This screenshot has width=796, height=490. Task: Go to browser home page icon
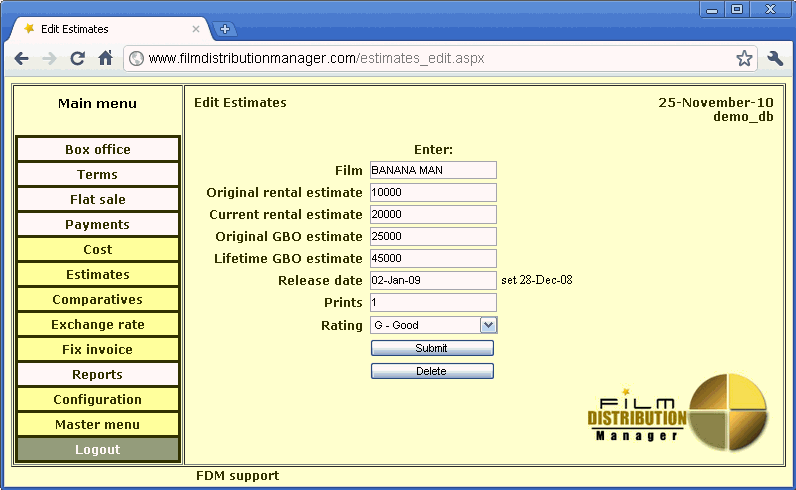pos(105,59)
